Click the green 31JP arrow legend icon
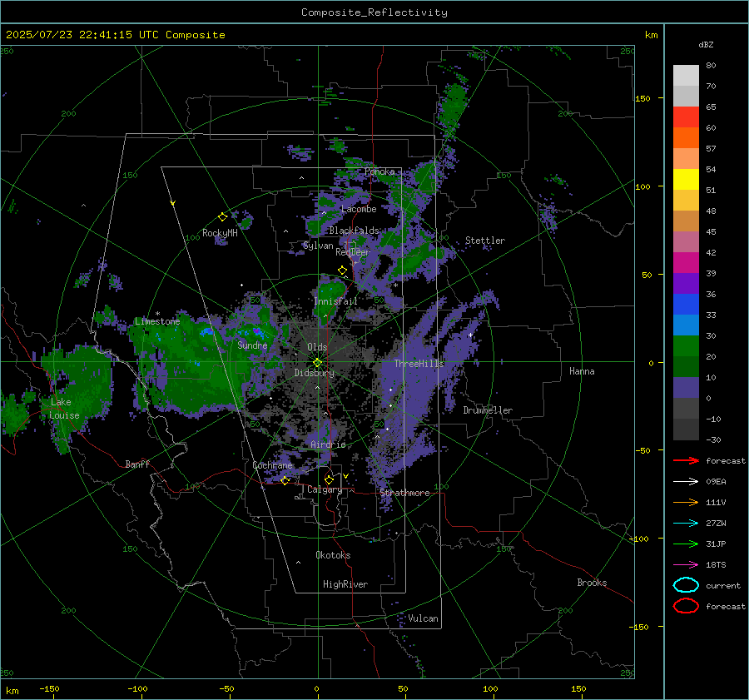This screenshot has width=749, height=700. (686, 544)
